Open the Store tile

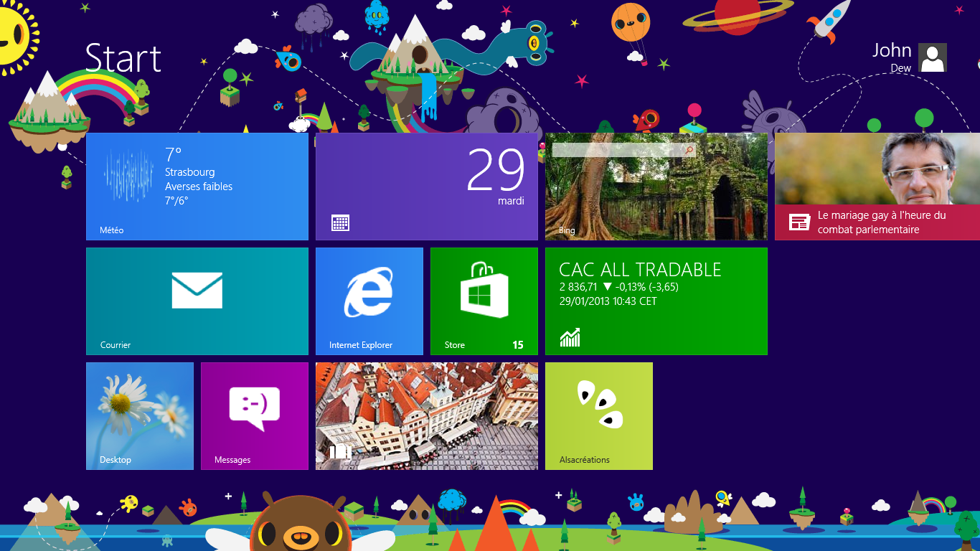pyautogui.click(x=484, y=301)
